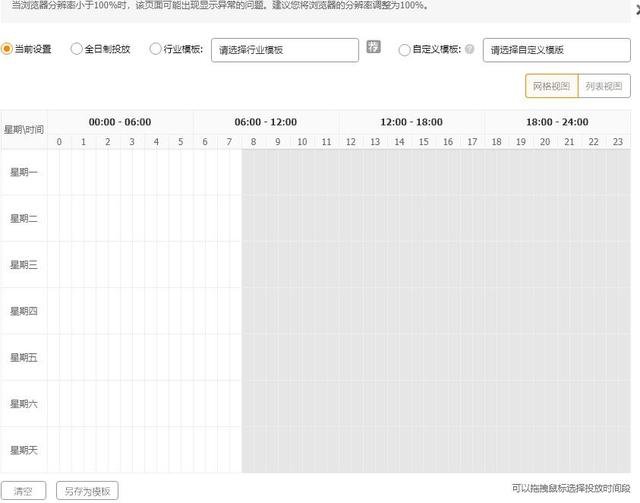Screen dimensions: 640x503
Task: Select the 00:00 - 06:00 time block header
Action: point(120,122)
